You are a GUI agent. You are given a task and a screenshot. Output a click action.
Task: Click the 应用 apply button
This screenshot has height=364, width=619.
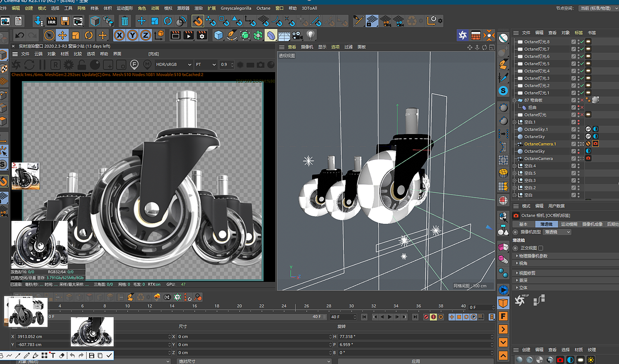pos(415,361)
